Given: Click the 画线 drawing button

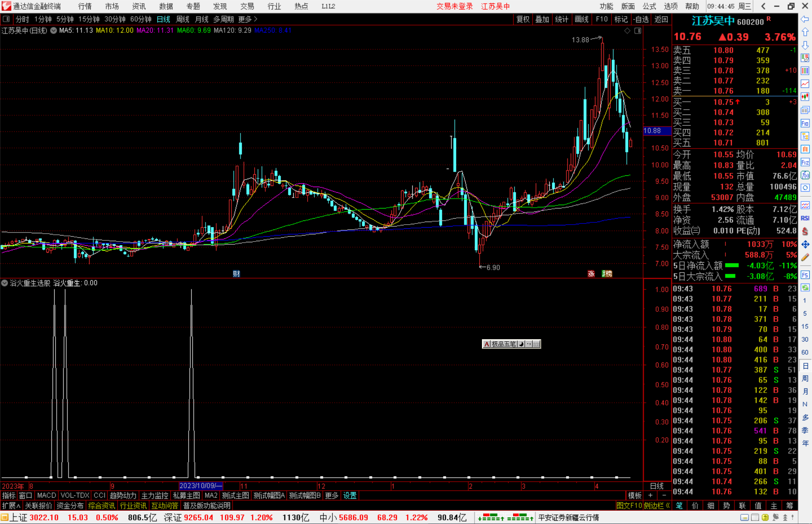Looking at the screenshot, I should click(x=582, y=19).
